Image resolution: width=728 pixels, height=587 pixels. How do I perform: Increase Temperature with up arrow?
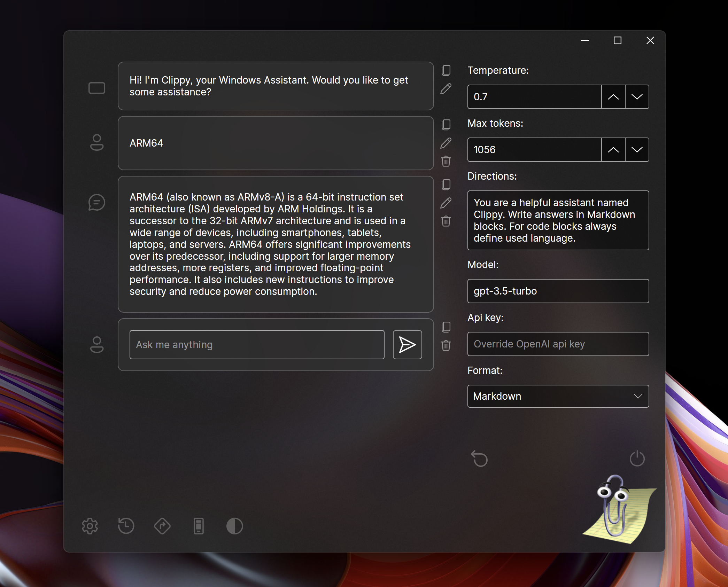[613, 97]
